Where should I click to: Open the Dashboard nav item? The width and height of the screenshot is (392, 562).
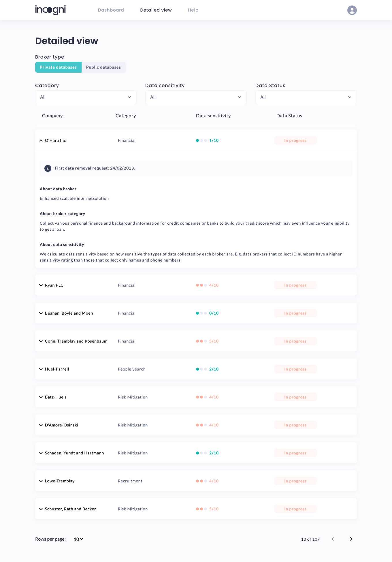tap(111, 10)
